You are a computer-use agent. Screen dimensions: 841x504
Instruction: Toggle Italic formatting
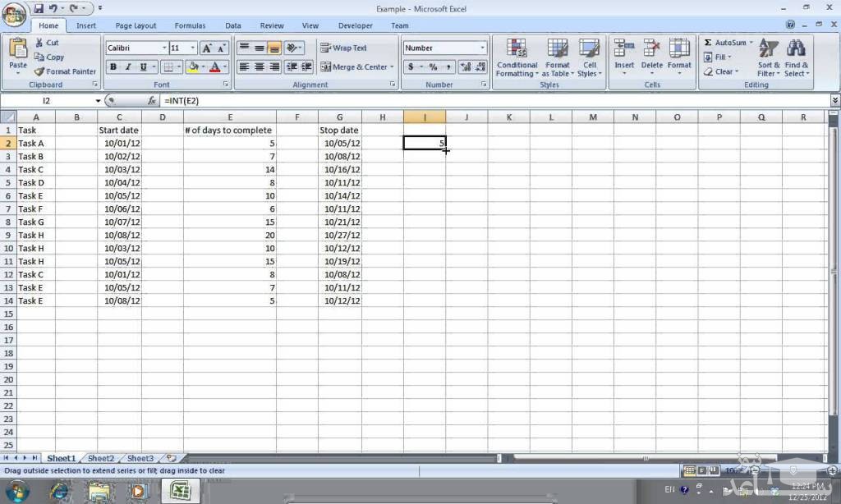click(128, 67)
